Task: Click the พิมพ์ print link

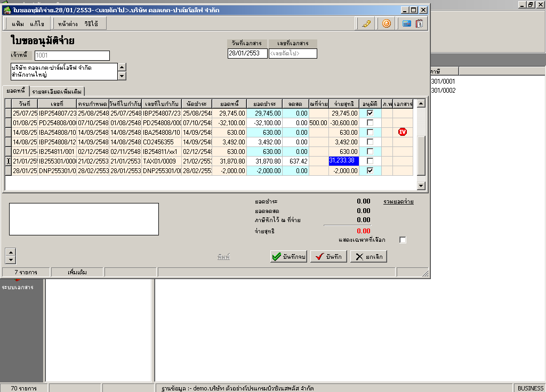Action: [x=223, y=257]
